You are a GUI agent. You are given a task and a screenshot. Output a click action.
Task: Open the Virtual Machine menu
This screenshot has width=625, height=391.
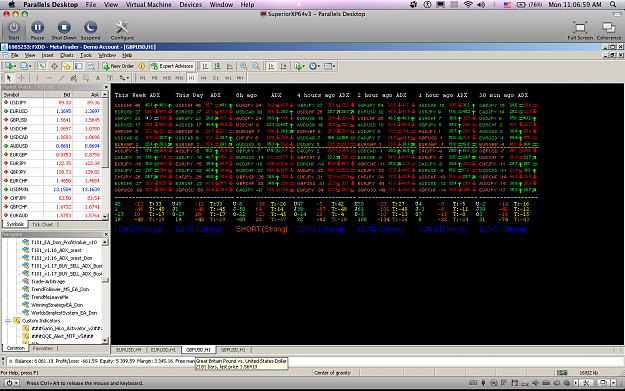click(x=148, y=5)
